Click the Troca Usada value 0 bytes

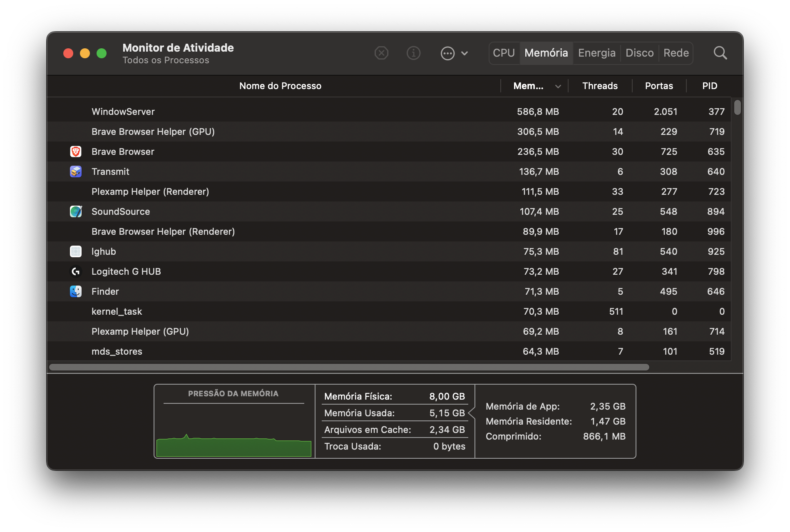tap(449, 446)
